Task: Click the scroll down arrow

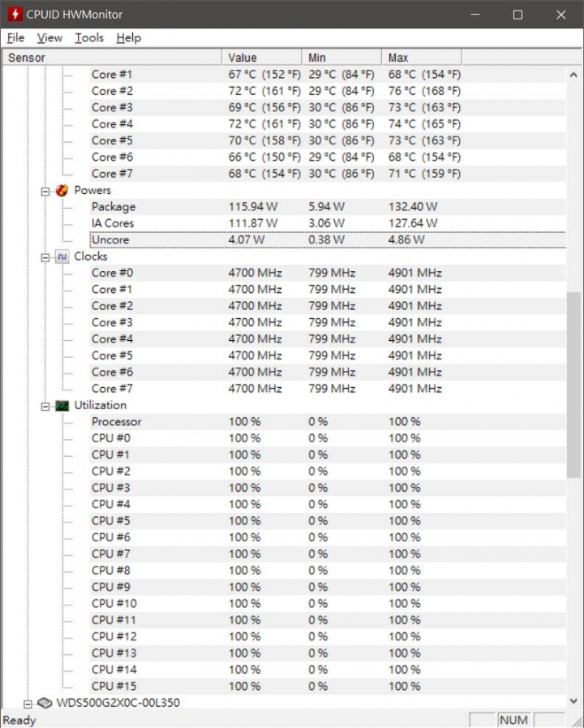Action: point(573,700)
